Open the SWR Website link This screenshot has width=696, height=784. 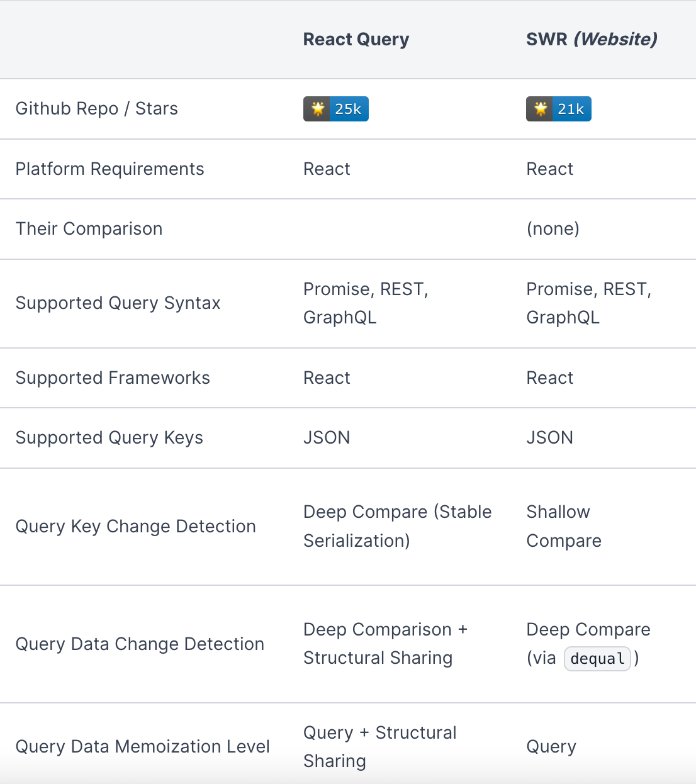coord(615,39)
